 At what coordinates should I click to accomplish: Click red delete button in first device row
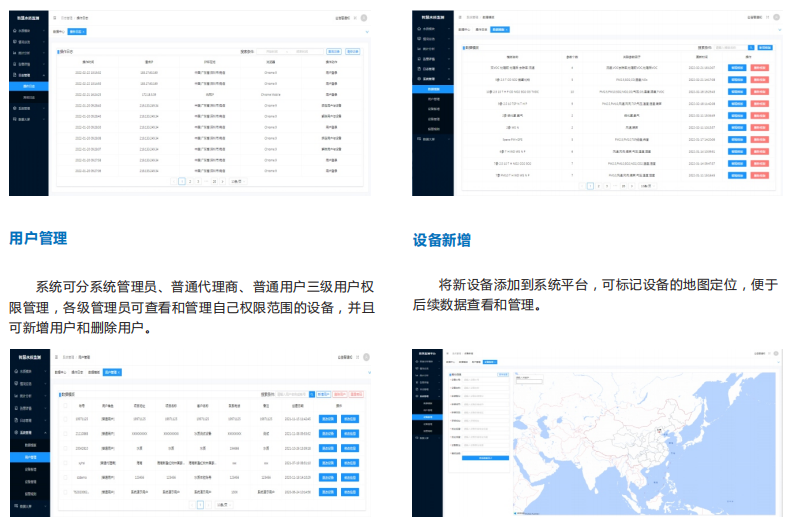tap(760, 67)
